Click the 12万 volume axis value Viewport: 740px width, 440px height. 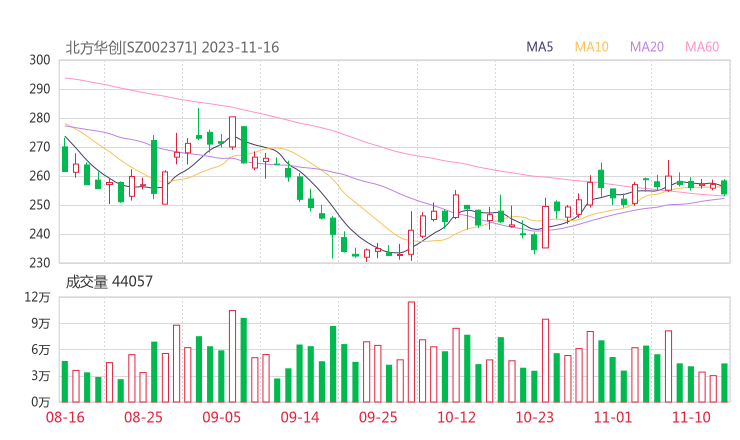click(x=37, y=297)
